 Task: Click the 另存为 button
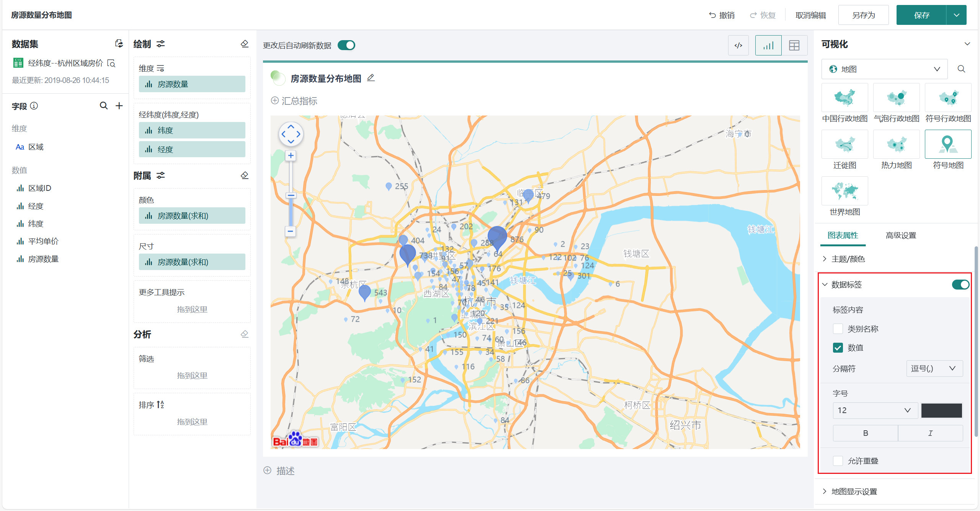tap(863, 15)
